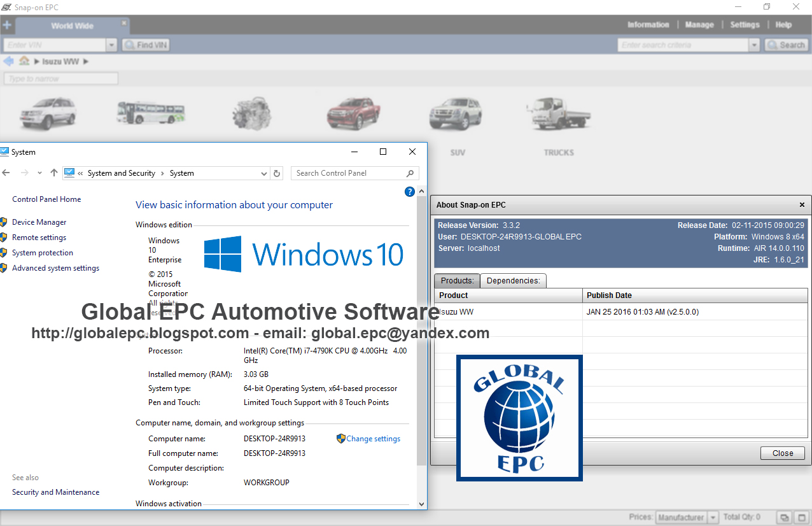The height and width of the screenshot is (526, 812).
Task: Click the Close button in About dialog
Action: [783, 453]
